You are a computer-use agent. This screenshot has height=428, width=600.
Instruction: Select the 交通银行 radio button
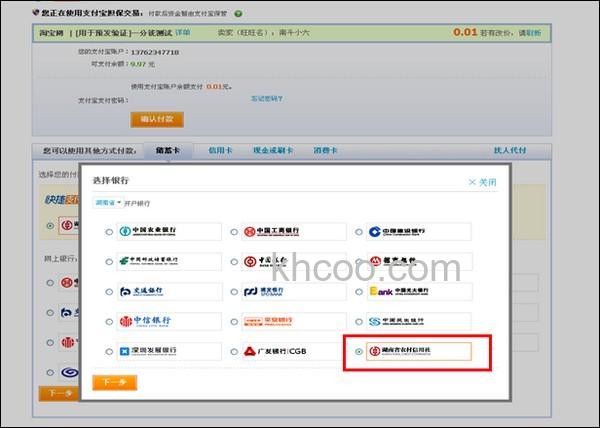(109, 292)
